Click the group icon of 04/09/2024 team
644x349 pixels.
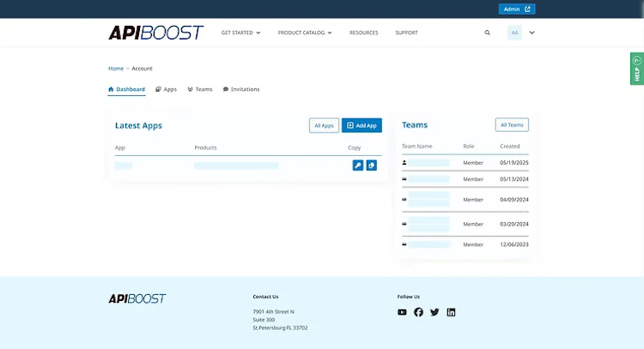click(x=404, y=199)
